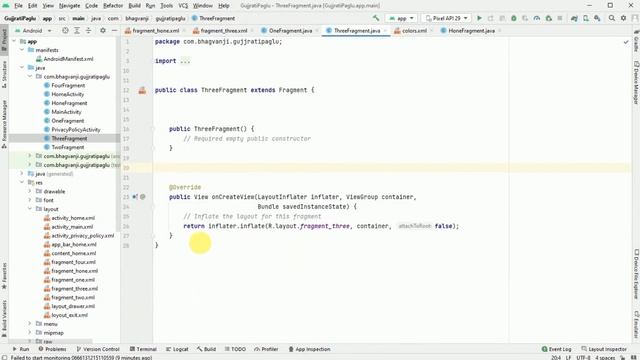Expand the mipmap folder
The width and height of the screenshot is (640, 360).
29,333
